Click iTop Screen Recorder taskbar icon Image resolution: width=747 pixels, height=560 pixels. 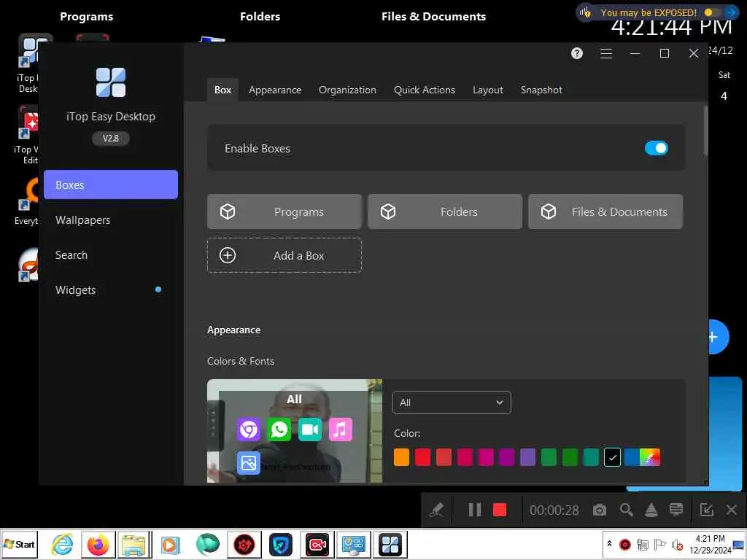(x=318, y=544)
